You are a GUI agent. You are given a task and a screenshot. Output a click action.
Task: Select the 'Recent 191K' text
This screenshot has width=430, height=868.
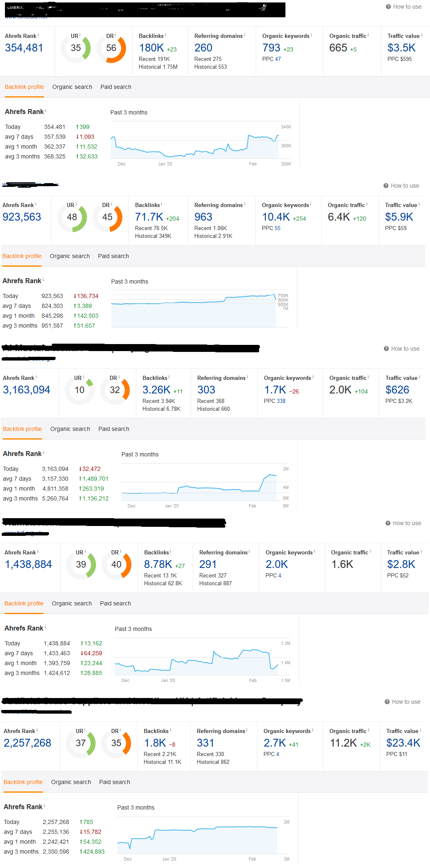[x=154, y=59]
